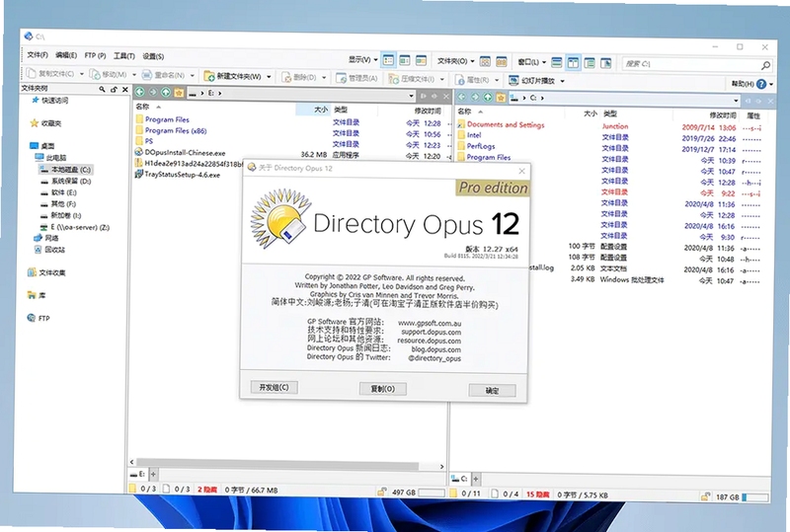Toggle the folder tree lock icon
The height and width of the screenshot is (532, 790).
[x=114, y=89]
